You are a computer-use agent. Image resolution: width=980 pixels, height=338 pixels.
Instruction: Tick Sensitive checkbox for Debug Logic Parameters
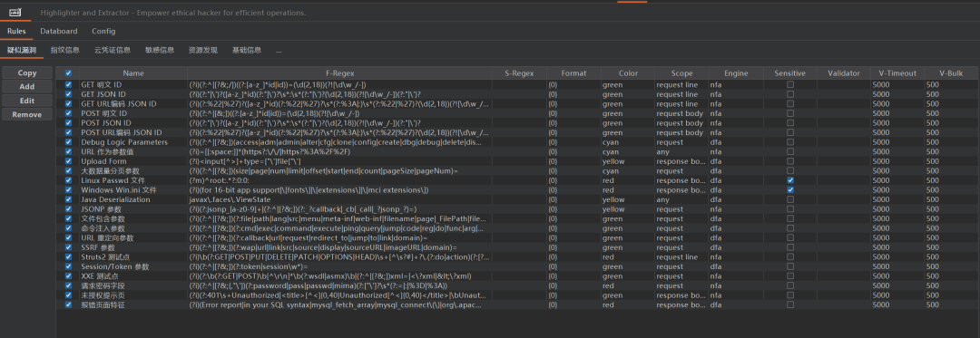[x=790, y=142]
